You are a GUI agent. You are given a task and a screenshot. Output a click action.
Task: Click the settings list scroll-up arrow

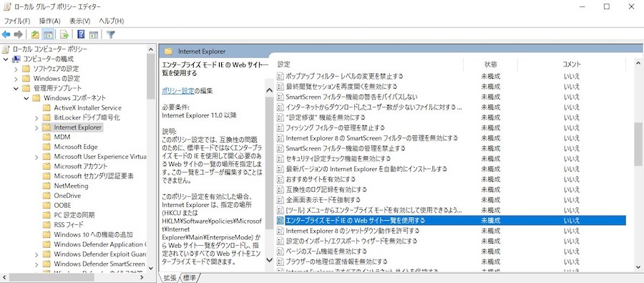tap(638, 63)
